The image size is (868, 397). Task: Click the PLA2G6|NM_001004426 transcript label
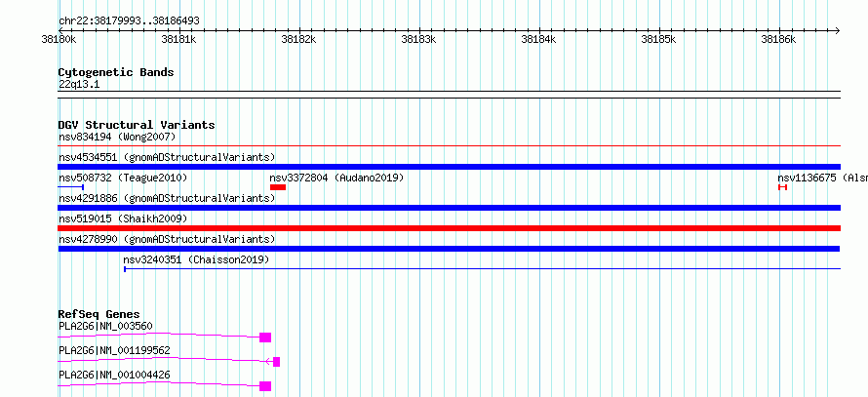(114, 375)
